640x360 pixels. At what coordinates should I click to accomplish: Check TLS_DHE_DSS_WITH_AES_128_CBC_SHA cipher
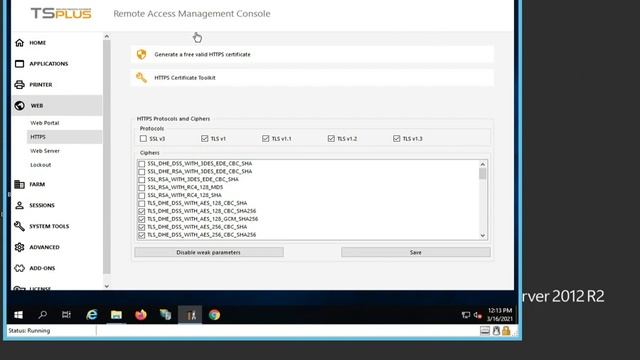point(142,203)
